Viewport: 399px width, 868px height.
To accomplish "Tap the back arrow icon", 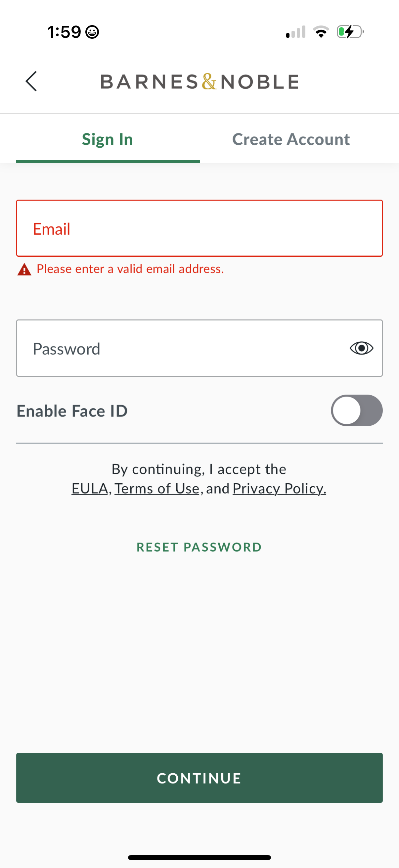I will click(31, 81).
